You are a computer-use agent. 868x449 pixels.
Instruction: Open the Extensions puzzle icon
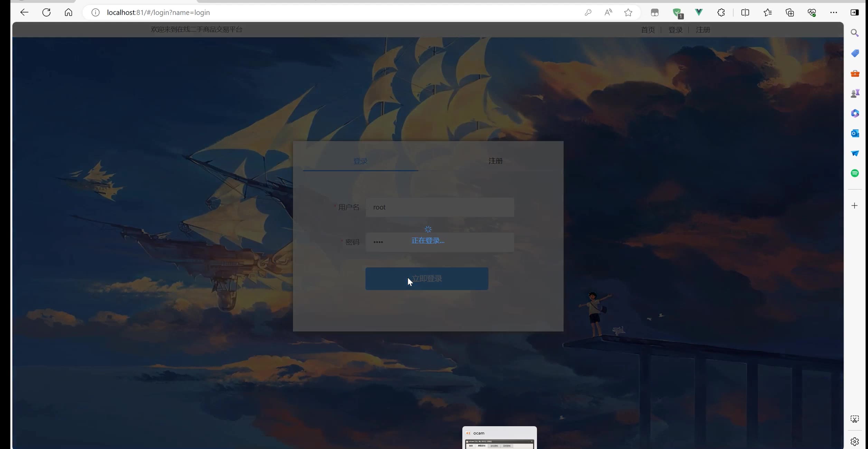(x=721, y=12)
